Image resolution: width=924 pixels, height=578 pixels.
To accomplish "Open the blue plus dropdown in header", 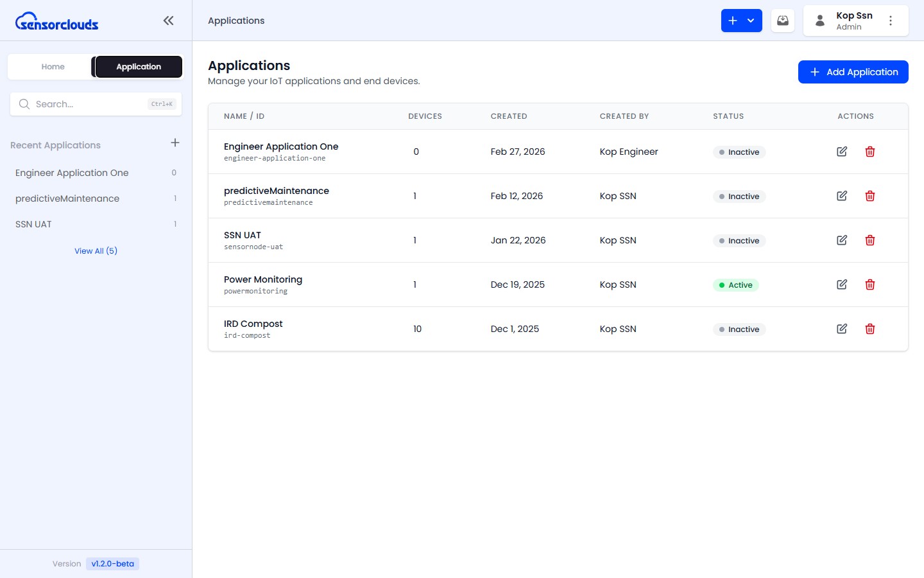I will pos(741,21).
